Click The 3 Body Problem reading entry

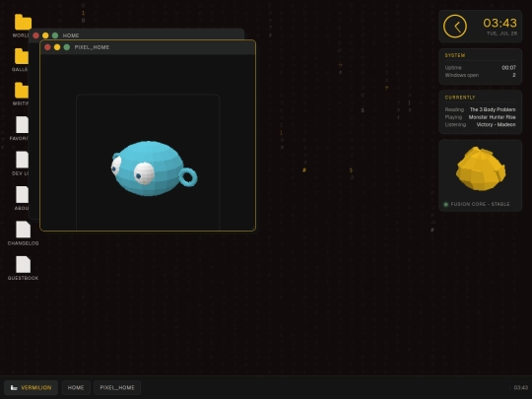coord(493,109)
